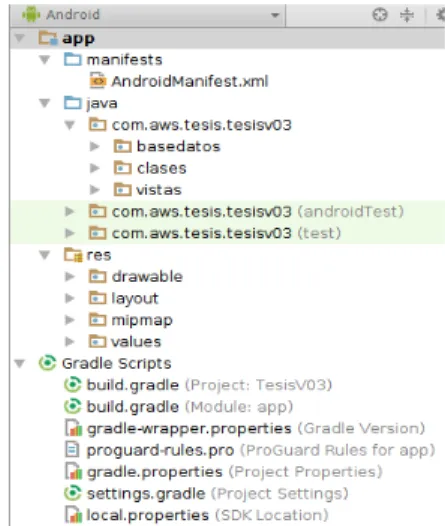Click the collapse all icon in toolbar
The height and width of the screenshot is (526, 445).
[407, 15]
